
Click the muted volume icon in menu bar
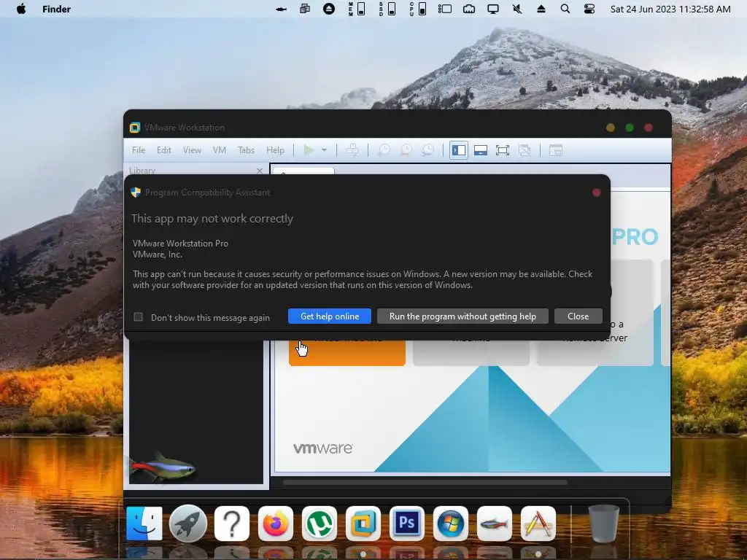[x=517, y=9]
